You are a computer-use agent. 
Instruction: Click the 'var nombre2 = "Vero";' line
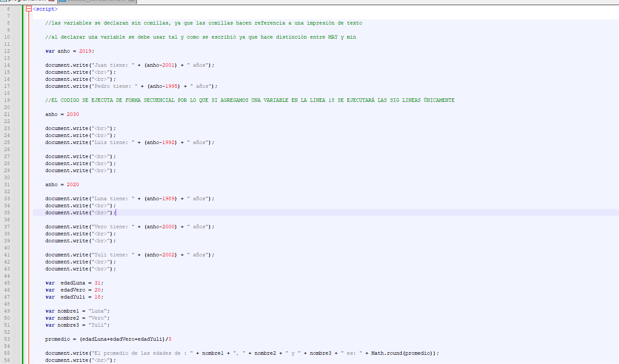pyautogui.click(x=77, y=318)
